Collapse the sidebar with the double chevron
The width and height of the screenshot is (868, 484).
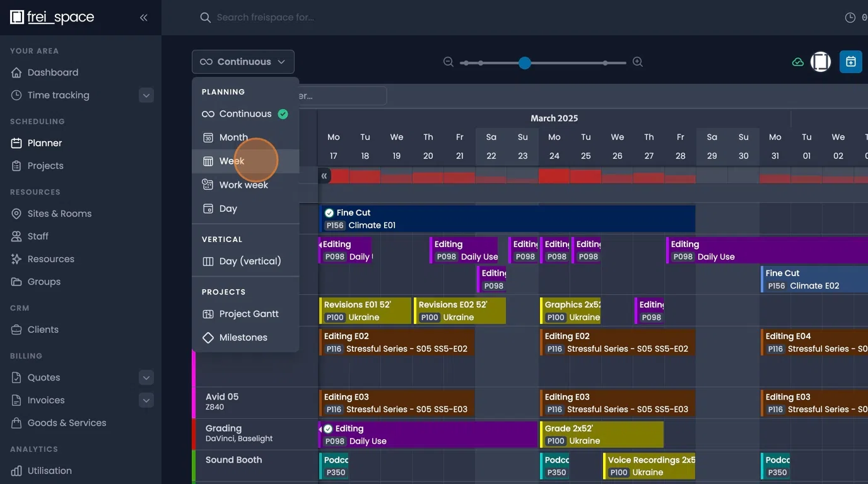(143, 18)
